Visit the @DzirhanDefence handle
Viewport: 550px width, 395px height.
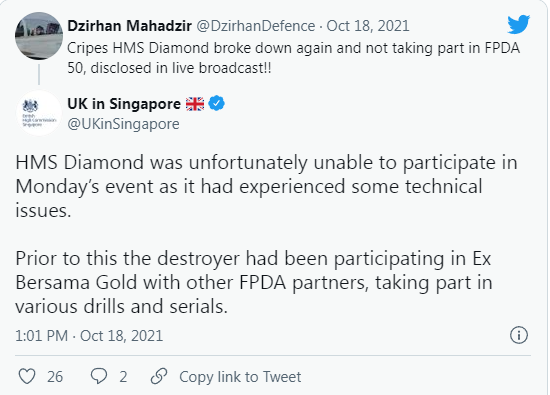point(255,26)
